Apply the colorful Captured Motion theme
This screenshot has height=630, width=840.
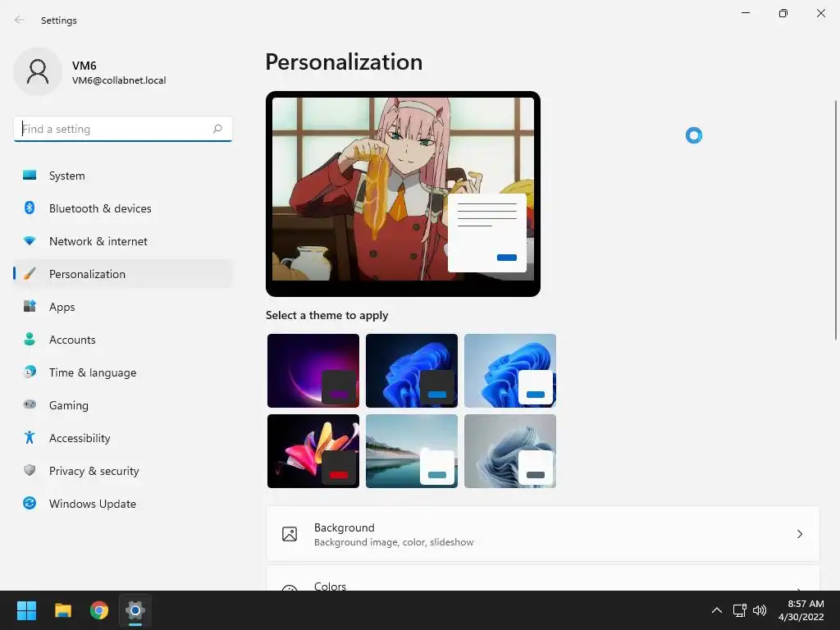[x=313, y=451]
